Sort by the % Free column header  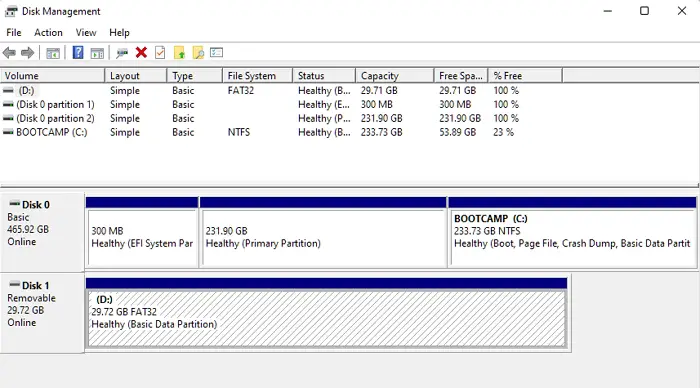click(525, 76)
